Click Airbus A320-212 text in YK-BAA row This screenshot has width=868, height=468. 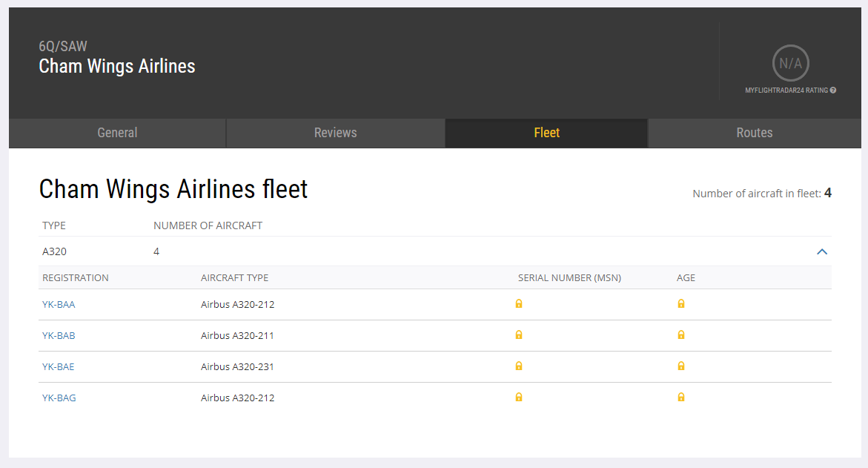(237, 304)
